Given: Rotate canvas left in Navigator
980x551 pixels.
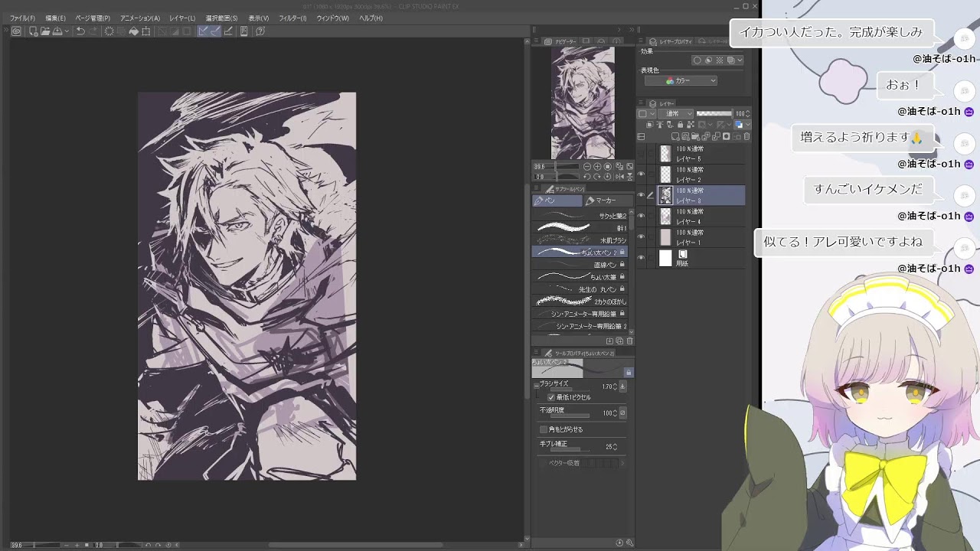Looking at the screenshot, I should pyautogui.click(x=586, y=177).
